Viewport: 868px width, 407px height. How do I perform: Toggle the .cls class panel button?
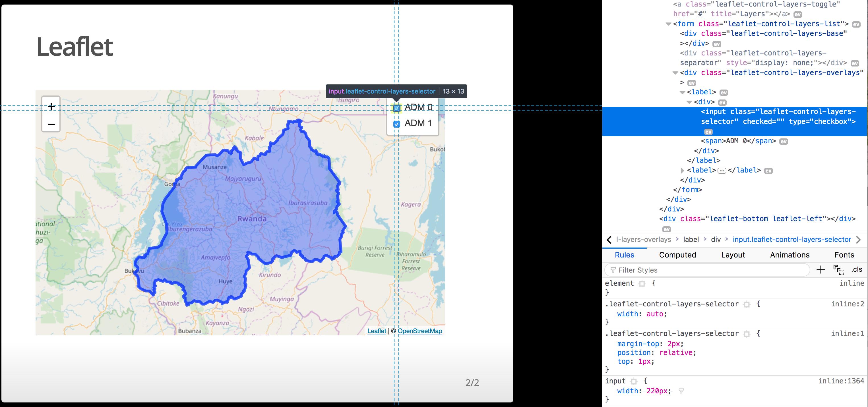(857, 269)
